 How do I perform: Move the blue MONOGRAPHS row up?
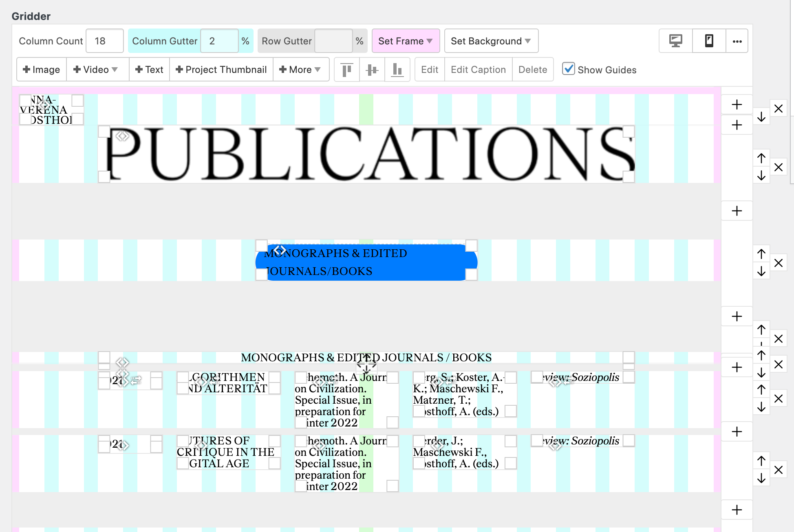point(761,254)
